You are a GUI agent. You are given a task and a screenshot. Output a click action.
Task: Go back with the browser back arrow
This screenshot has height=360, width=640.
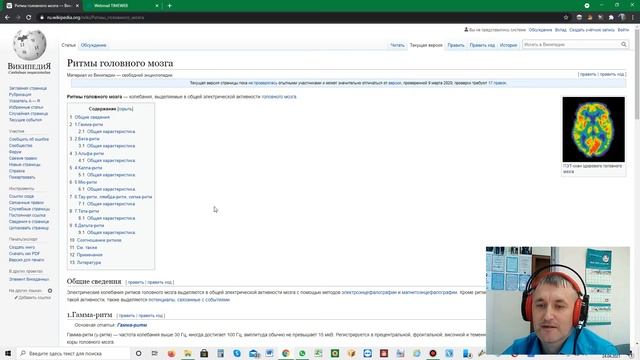point(7,18)
